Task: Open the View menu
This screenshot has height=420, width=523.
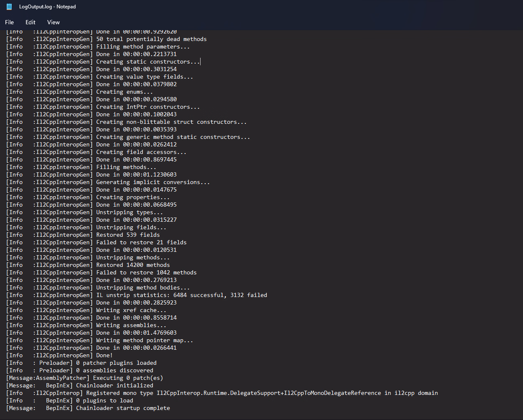Action: coord(54,22)
